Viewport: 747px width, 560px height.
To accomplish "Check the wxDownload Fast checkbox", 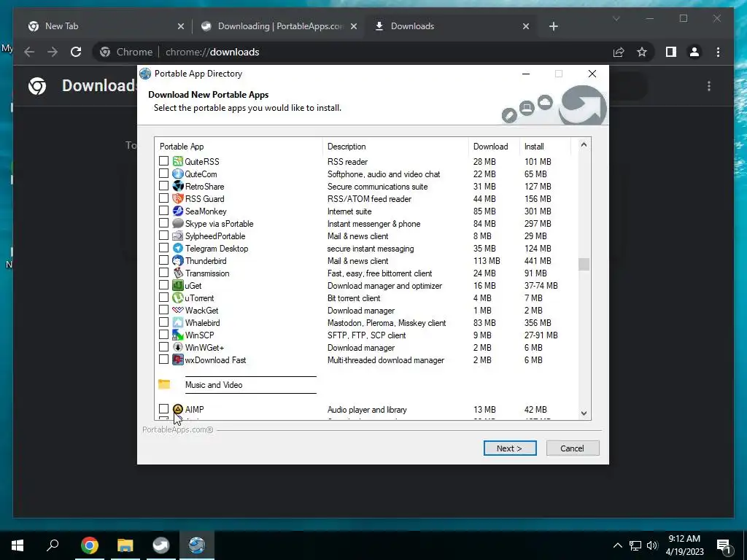I will pos(163,359).
